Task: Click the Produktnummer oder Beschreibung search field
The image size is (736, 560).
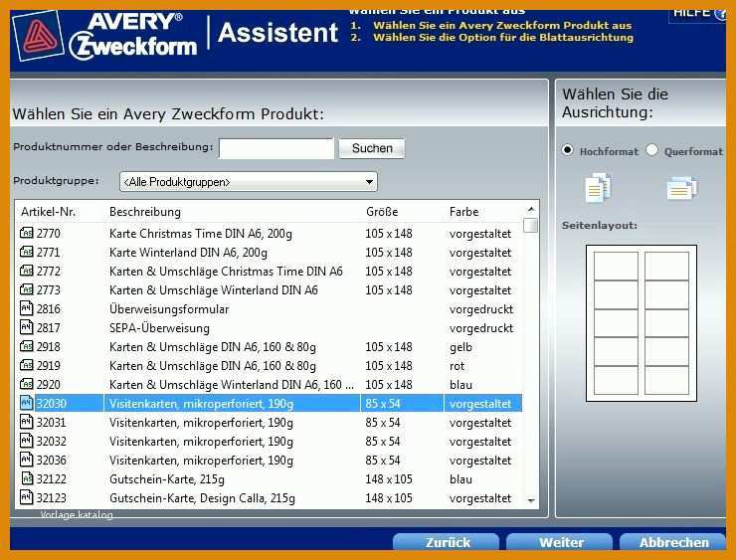Action: tap(276, 148)
